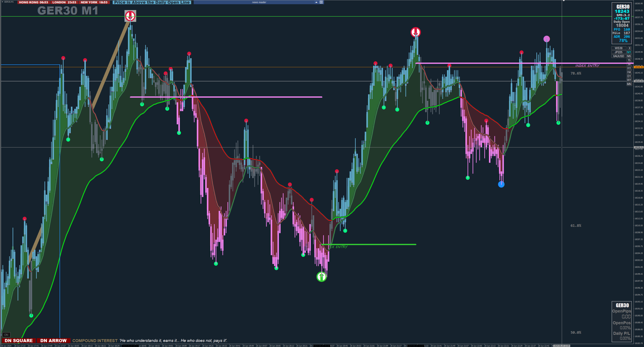644x347 pixels.
Task: Close the symbol panel with the X button
Action: (629, 48)
